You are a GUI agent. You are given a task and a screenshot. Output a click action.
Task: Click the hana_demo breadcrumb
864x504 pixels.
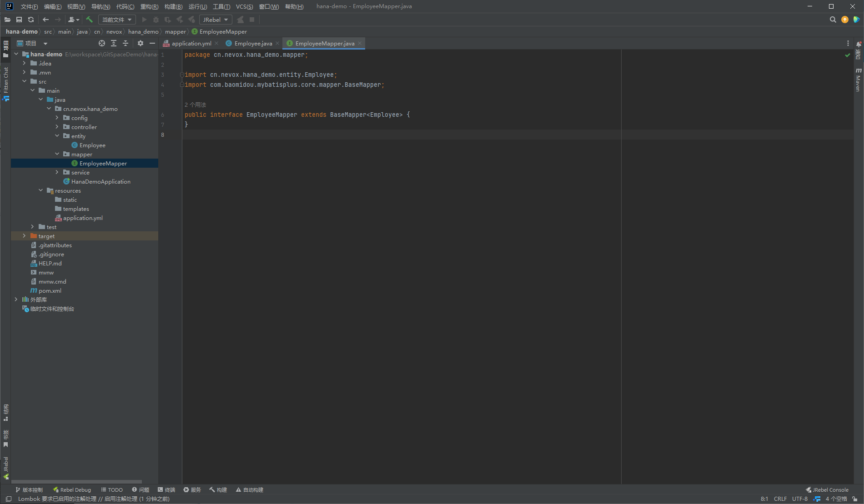click(143, 31)
